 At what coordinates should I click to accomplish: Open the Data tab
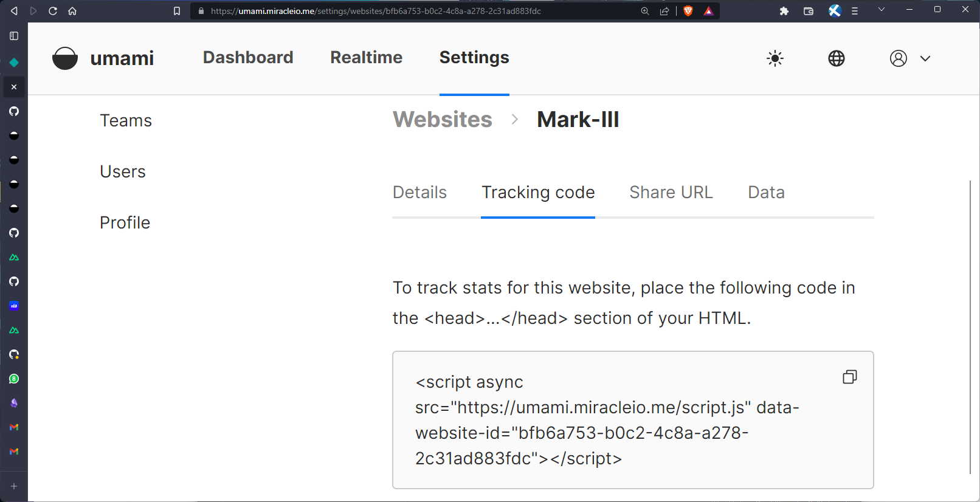(766, 192)
